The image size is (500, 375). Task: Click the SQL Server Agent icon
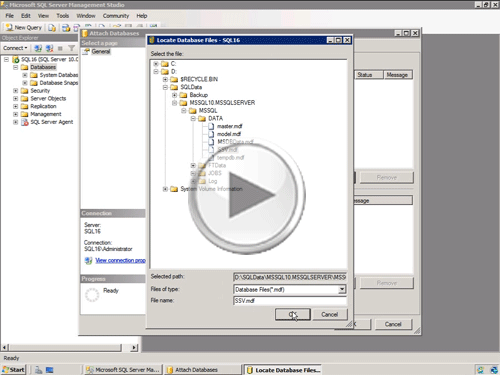(x=25, y=122)
